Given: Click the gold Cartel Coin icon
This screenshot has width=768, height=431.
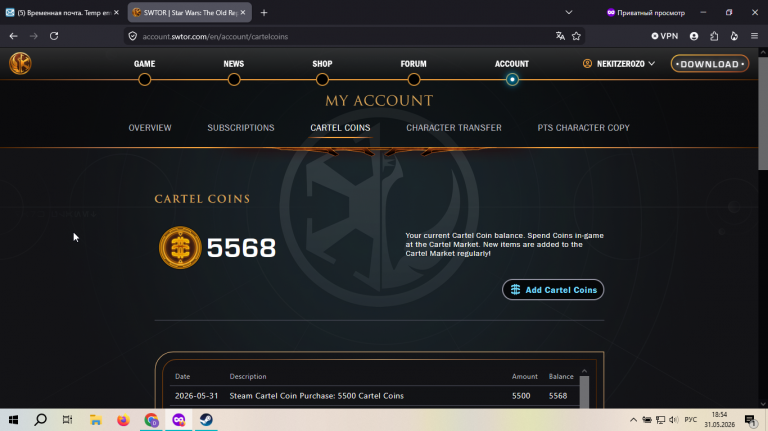Looking at the screenshot, I should coord(180,247).
